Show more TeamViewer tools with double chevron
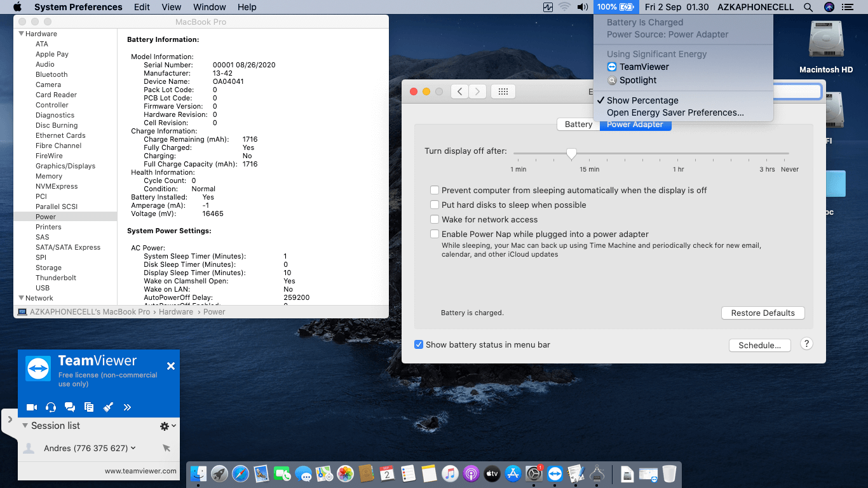Image resolution: width=868 pixels, height=488 pixels. [127, 407]
